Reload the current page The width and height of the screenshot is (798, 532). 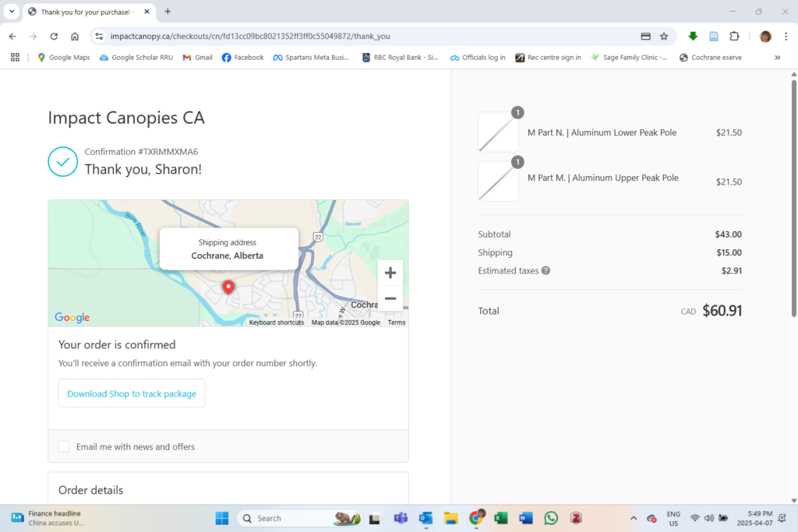coord(54,36)
